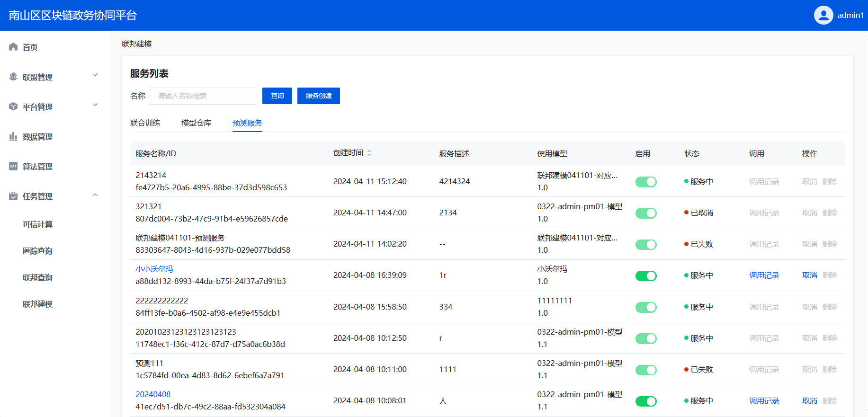The image size is (868, 417).
Task: Toggle the enable switch for 222222222222
Action: click(x=646, y=307)
